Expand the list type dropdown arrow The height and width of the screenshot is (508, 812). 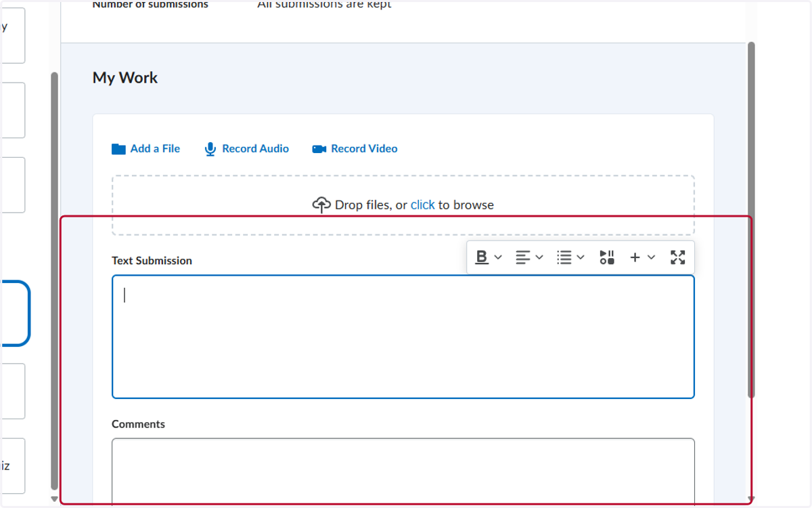581,257
